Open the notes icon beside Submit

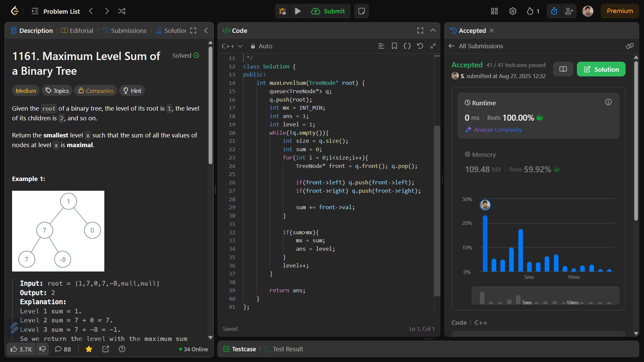[361, 11]
